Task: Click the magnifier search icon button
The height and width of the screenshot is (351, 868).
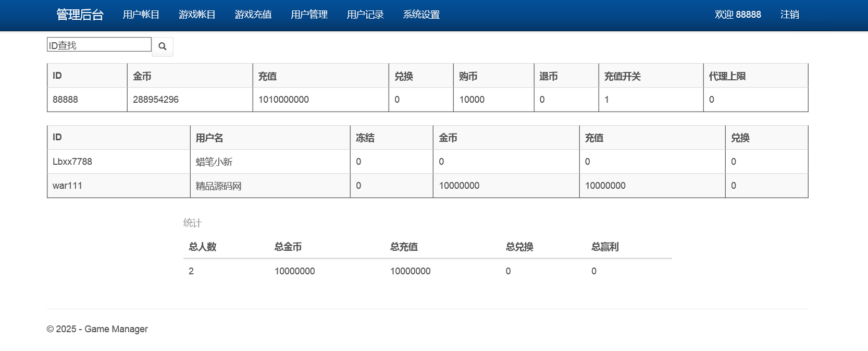Action: pyautogui.click(x=163, y=46)
